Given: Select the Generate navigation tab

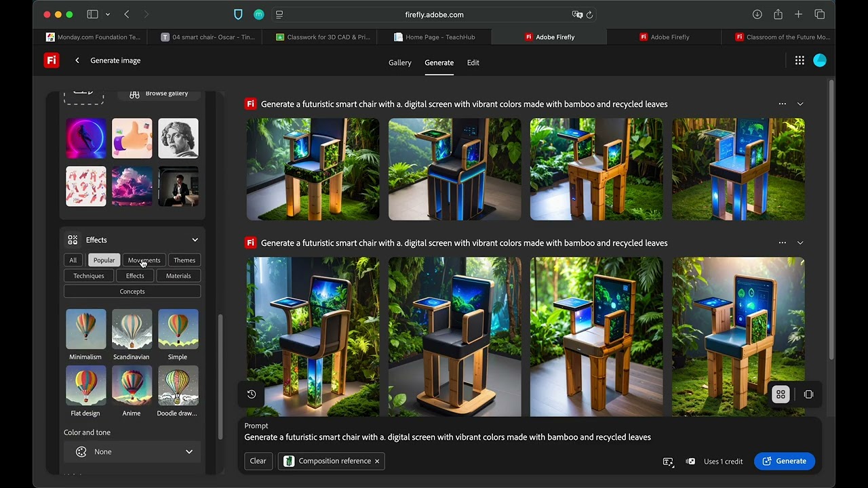Looking at the screenshot, I should coord(439,62).
